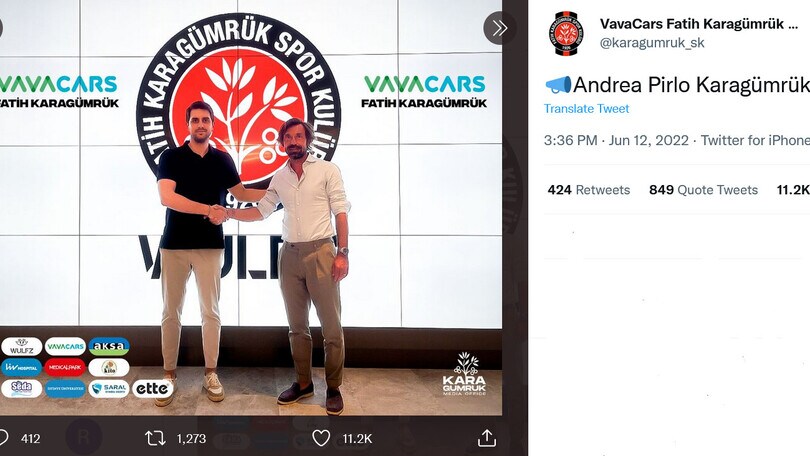Open the handshake photo in the tweet
Viewport: 810px width, 456px height.
(x=251, y=208)
